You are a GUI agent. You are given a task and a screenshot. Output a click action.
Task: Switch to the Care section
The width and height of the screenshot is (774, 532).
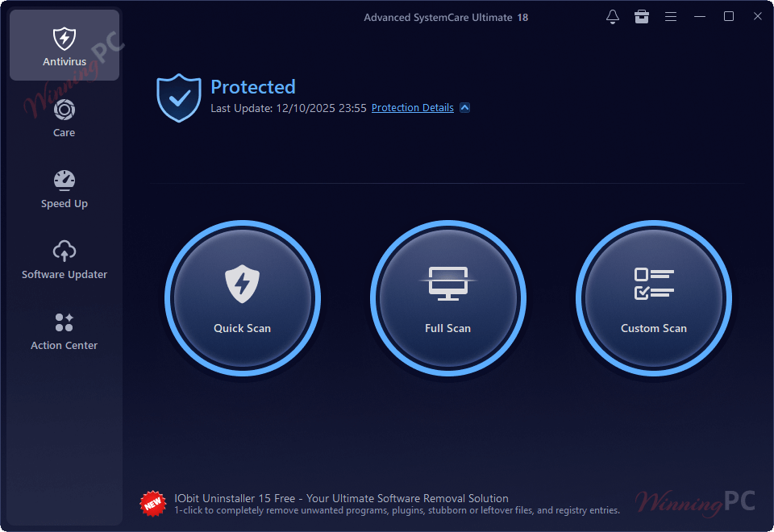point(64,118)
